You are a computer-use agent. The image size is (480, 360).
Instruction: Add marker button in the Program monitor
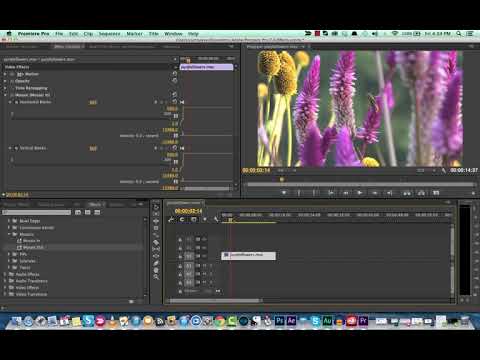click(x=284, y=193)
